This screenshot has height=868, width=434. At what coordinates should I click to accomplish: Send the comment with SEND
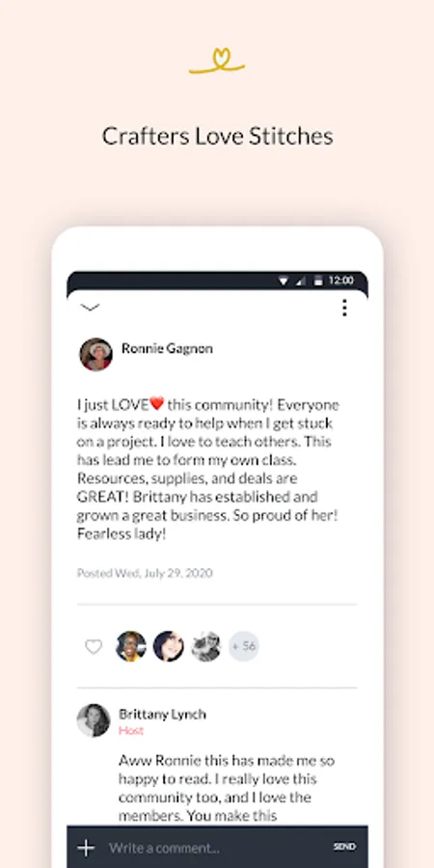coord(344,847)
